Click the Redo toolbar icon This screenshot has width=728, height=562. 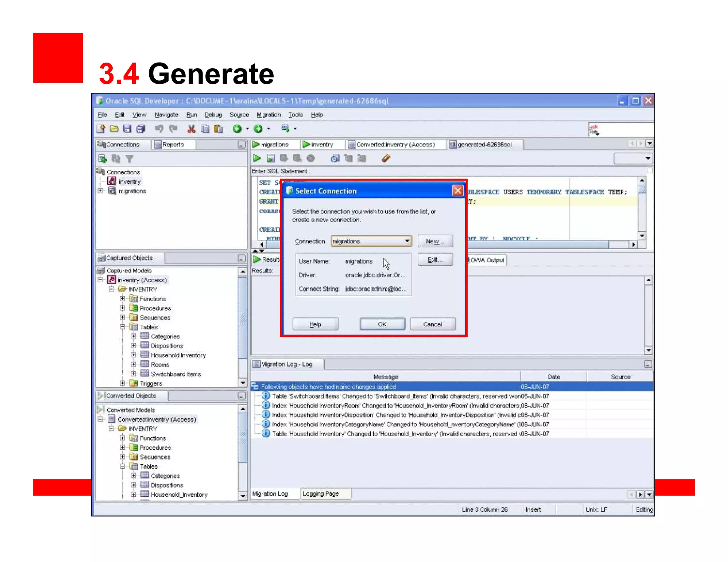pyautogui.click(x=173, y=129)
